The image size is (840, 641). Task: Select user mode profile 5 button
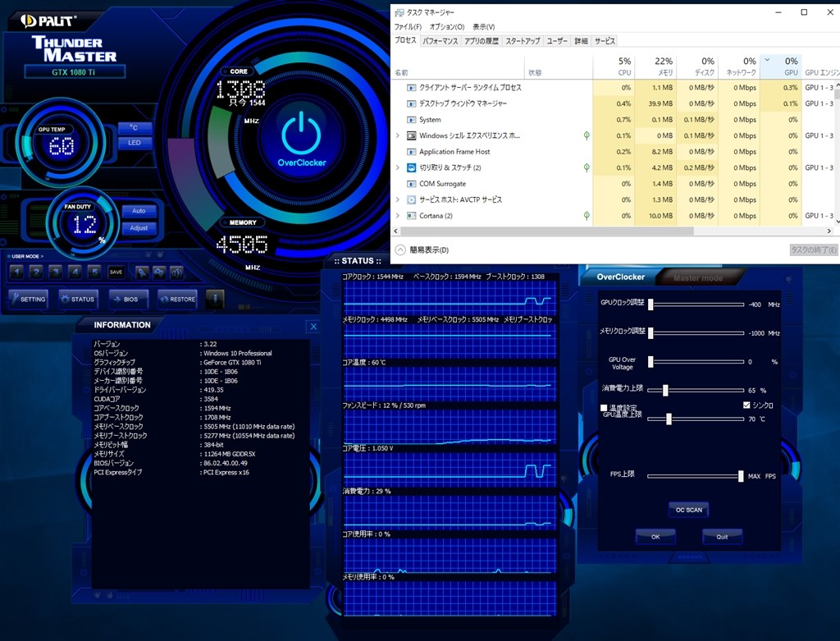coord(94,272)
